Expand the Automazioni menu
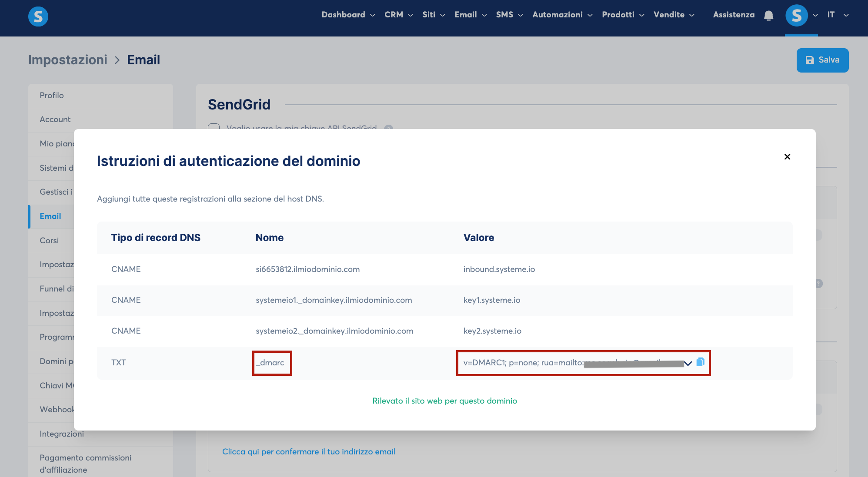The image size is (868, 477). tap(562, 15)
